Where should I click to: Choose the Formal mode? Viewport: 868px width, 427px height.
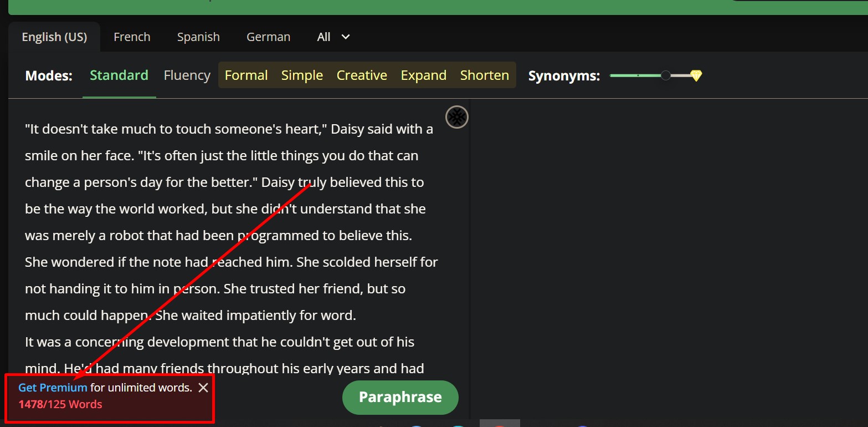tap(246, 75)
